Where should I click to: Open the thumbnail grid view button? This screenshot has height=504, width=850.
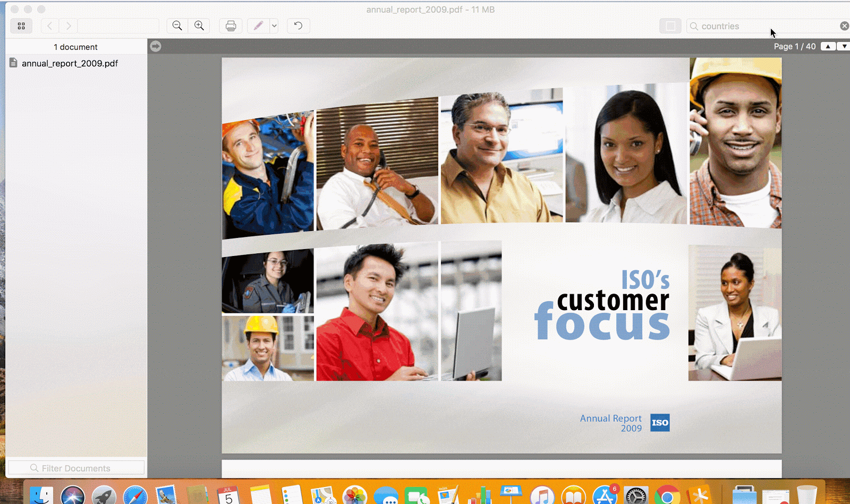click(x=21, y=25)
